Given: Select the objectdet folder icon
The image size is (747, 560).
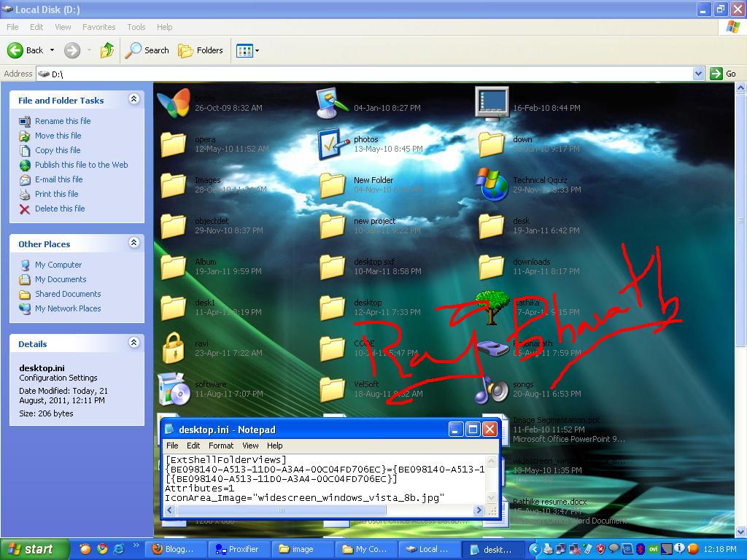Looking at the screenshot, I should (x=173, y=226).
